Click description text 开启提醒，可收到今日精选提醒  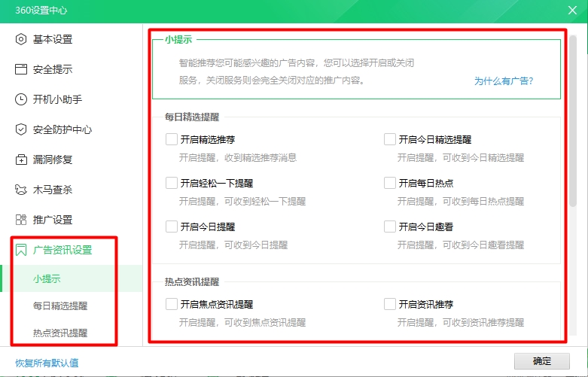point(461,158)
